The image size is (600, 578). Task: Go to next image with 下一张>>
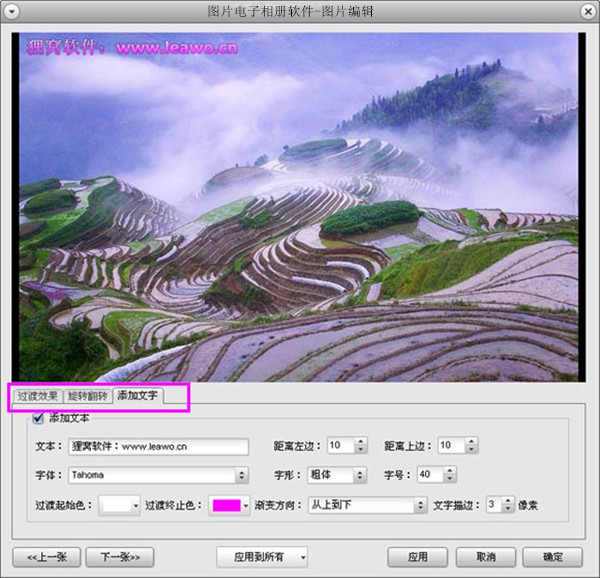point(120,557)
